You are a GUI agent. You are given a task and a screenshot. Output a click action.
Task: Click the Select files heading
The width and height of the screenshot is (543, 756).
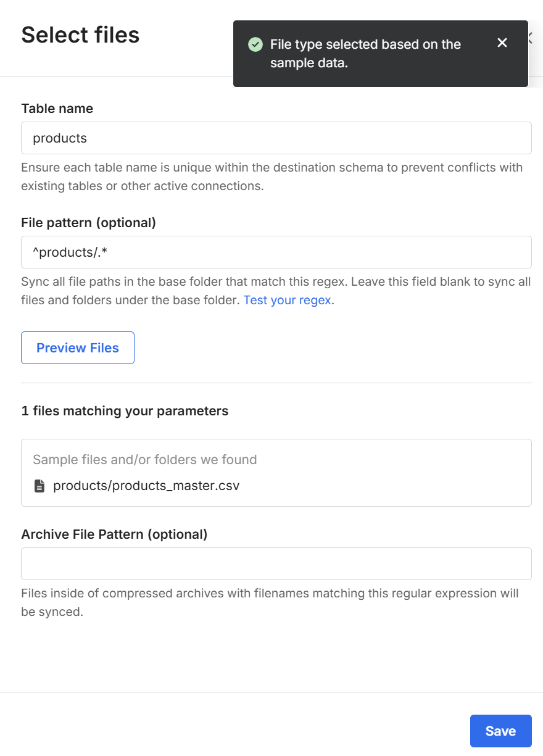(80, 35)
